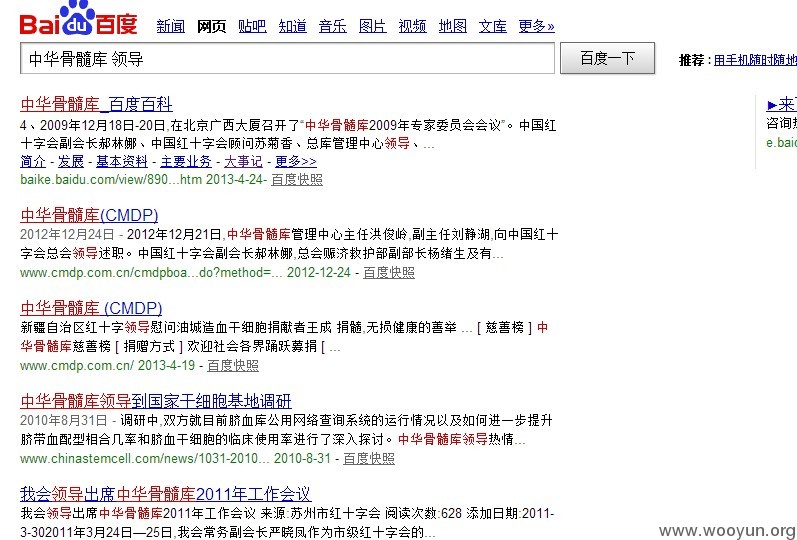The height and width of the screenshot is (540, 797).
Task: Select the 网页 tab
Action: click(211, 26)
